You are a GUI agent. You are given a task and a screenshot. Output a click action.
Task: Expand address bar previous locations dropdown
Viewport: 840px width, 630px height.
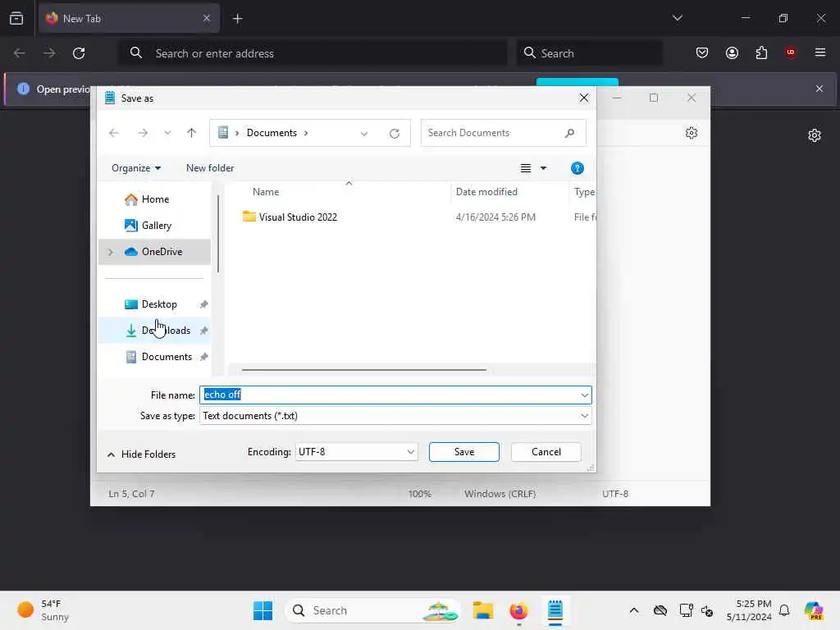(x=364, y=134)
